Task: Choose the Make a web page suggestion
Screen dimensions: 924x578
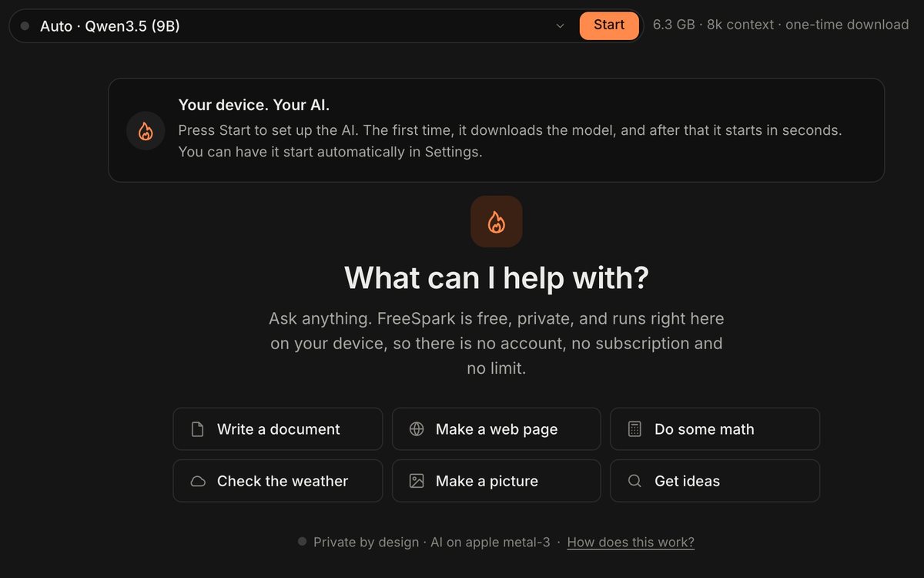Action: tap(497, 429)
